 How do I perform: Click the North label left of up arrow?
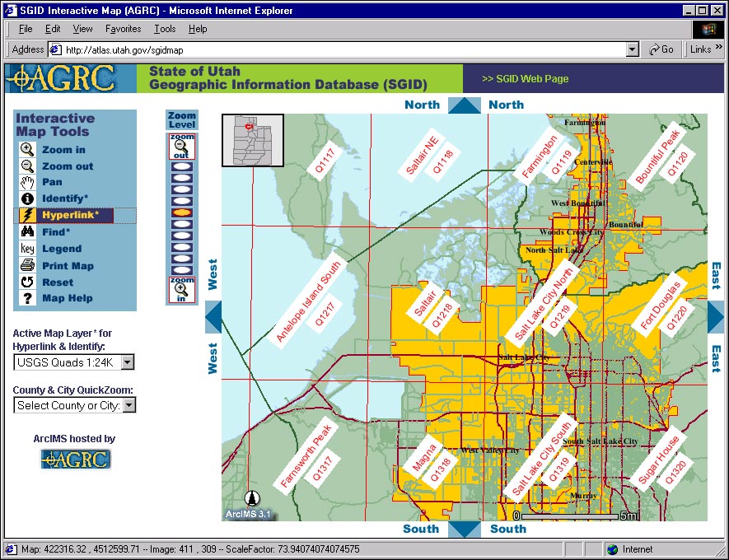click(422, 105)
